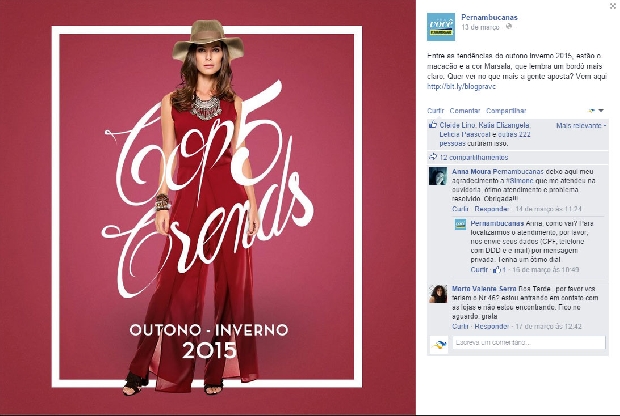The image size is (620, 416).
Task: Click the Top 5 Trends photo
Action: pyautogui.click(x=207, y=207)
